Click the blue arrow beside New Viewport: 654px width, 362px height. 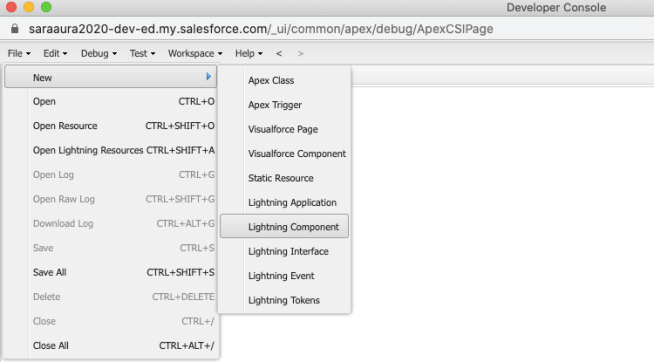pos(209,77)
